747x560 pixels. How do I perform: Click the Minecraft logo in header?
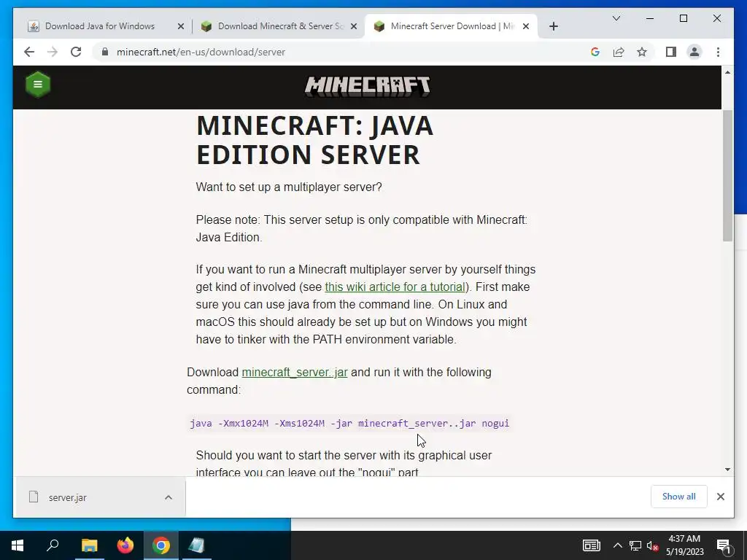coord(368,86)
